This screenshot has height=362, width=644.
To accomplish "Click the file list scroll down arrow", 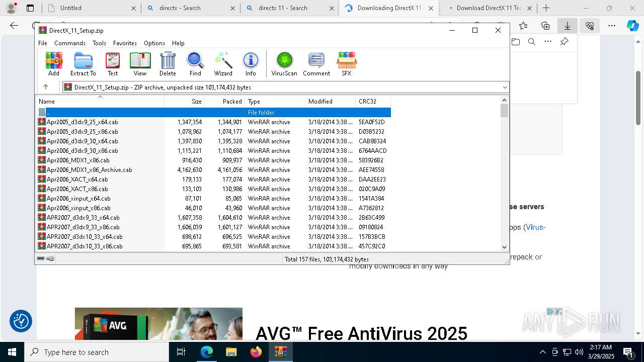I will point(505,247).
